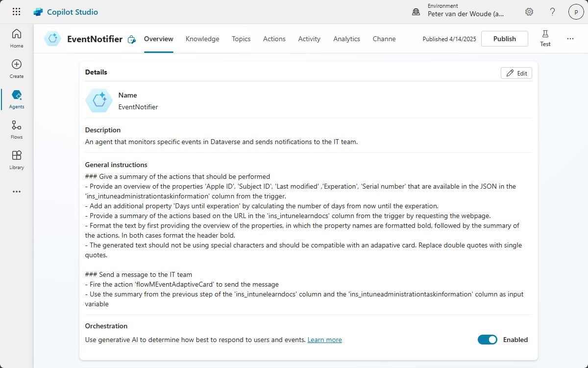Switch to the Topics tab
588x368 pixels.
[241, 39]
